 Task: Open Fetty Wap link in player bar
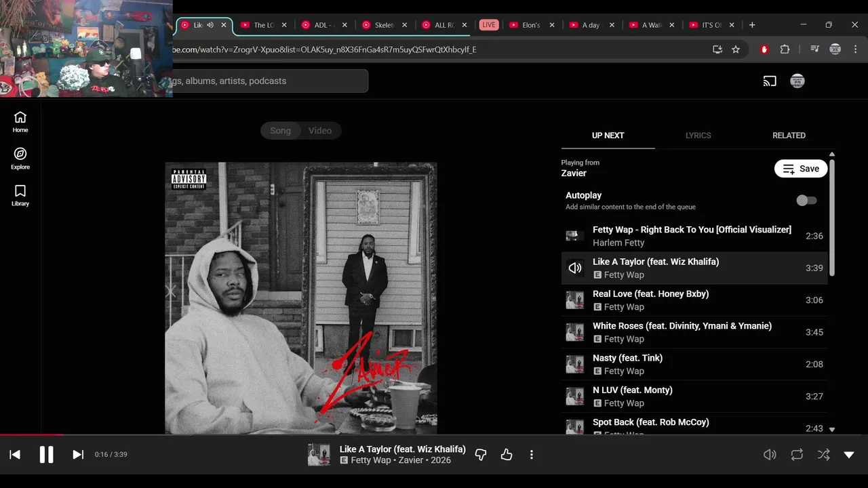tap(371, 460)
